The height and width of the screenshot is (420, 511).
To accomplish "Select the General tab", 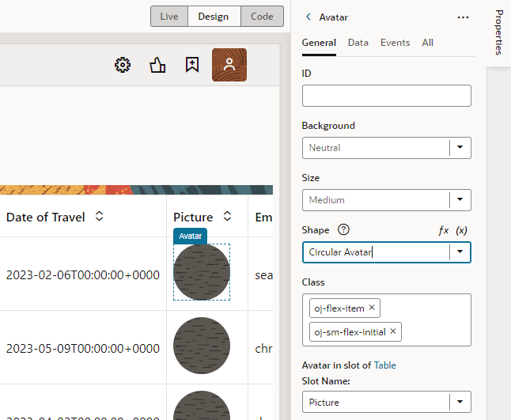I will (x=319, y=43).
